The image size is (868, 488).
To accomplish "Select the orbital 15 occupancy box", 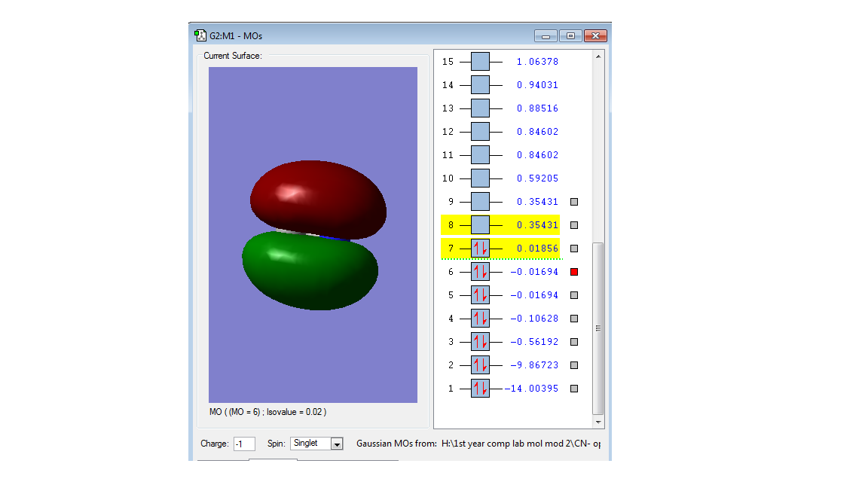I will coord(480,62).
